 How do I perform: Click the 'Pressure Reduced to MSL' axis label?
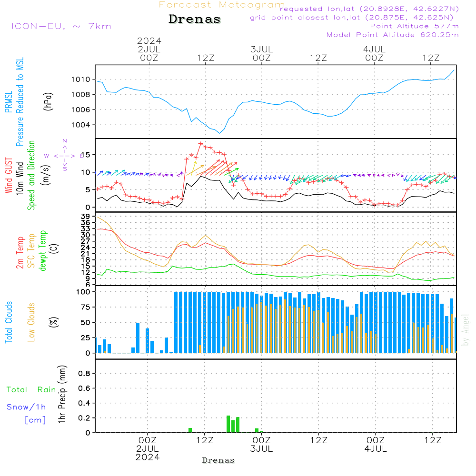point(20,102)
